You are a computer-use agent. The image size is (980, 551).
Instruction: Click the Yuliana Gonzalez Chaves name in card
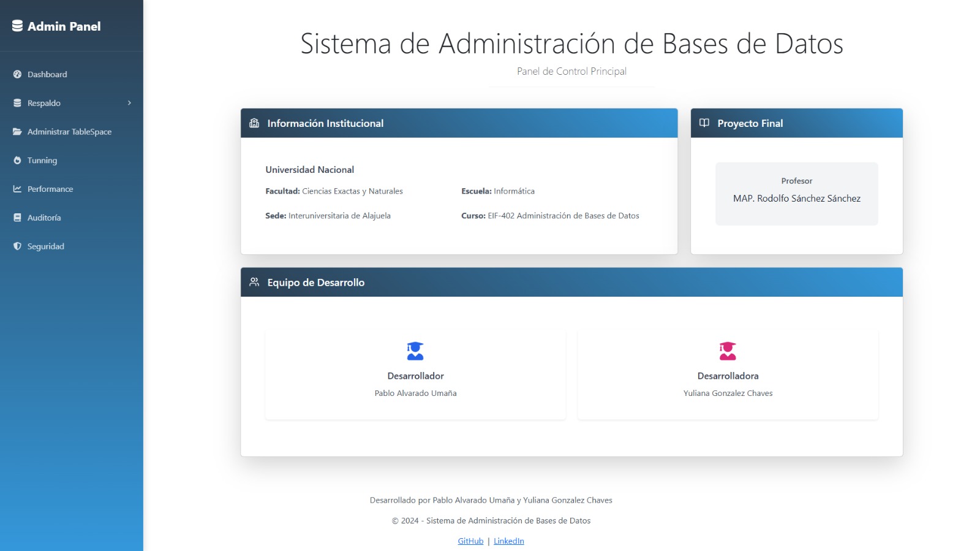click(728, 393)
